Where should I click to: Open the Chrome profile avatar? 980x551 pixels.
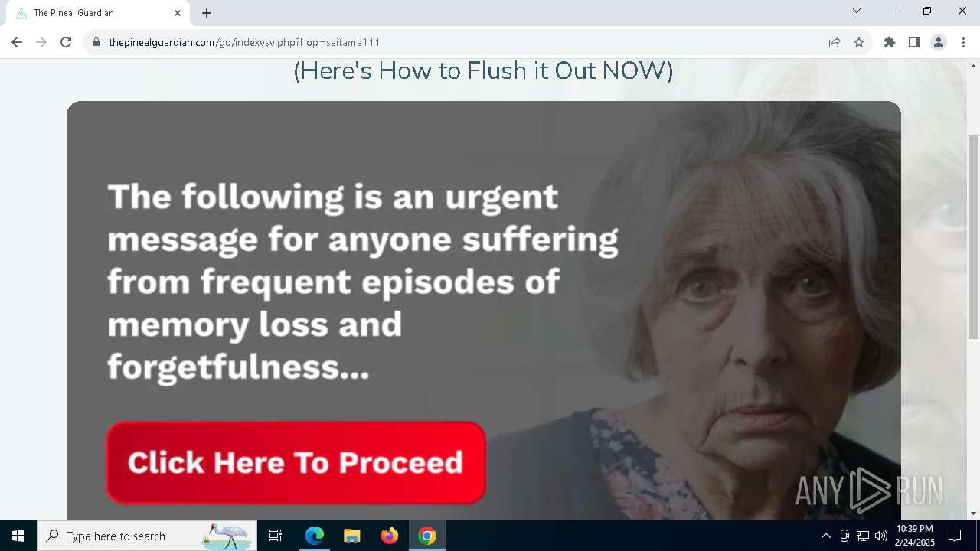pos(939,42)
